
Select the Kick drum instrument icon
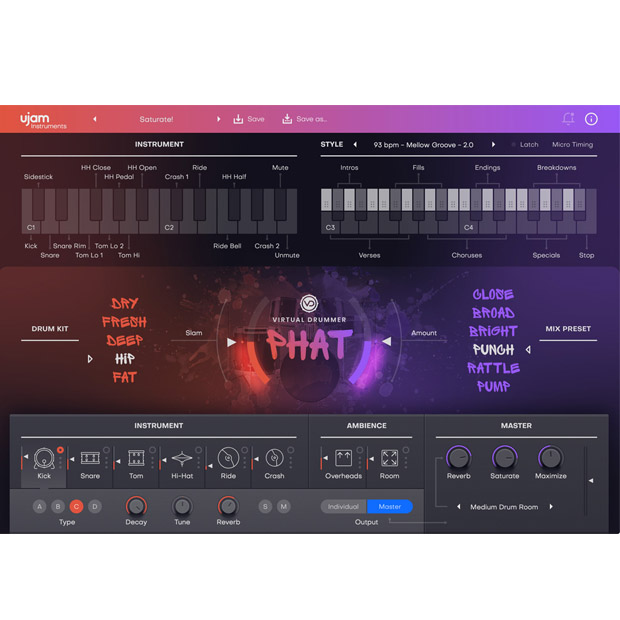click(x=44, y=458)
